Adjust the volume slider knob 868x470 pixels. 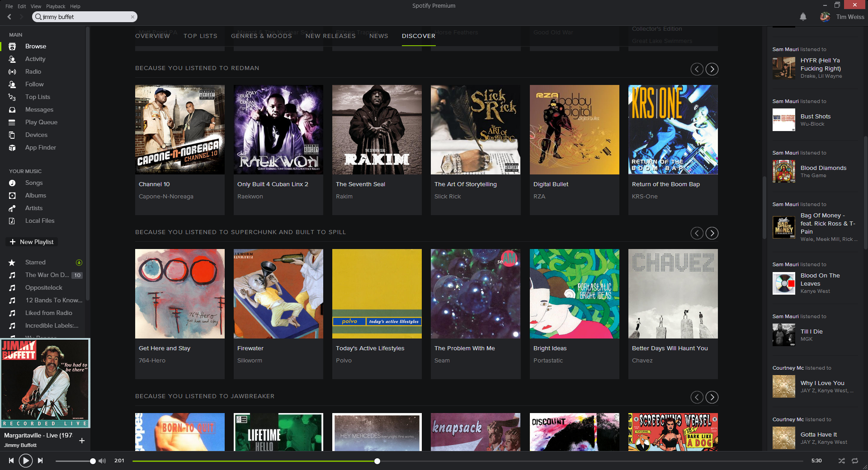click(93, 461)
